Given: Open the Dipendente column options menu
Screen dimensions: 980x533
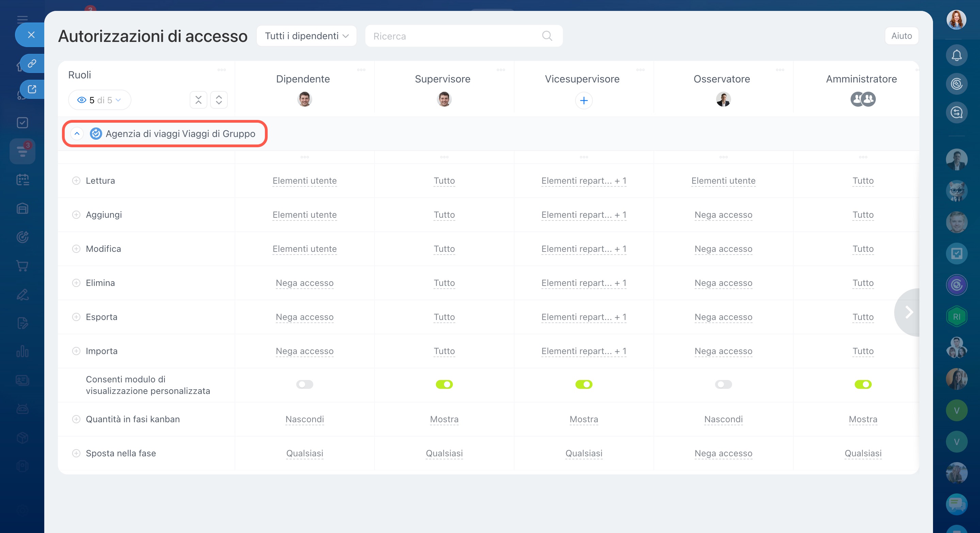Looking at the screenshot, I should [361, 70].
